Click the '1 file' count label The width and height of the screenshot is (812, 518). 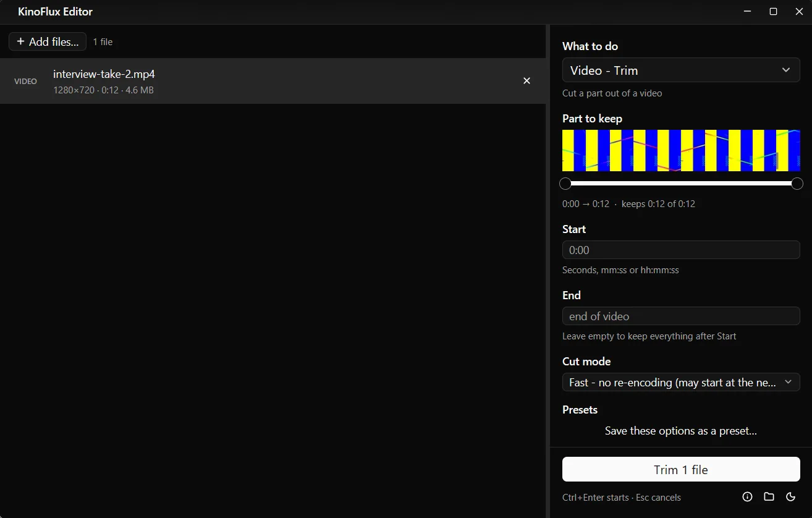103,42
